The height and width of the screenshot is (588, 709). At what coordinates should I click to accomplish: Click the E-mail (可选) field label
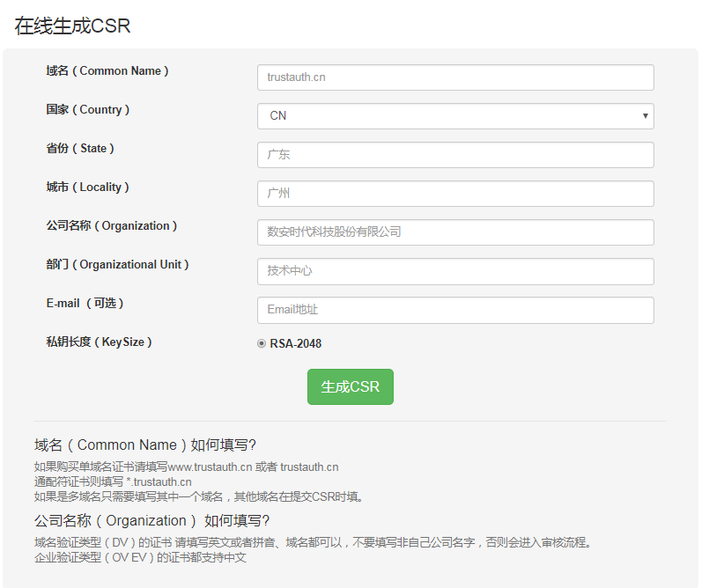85,304
